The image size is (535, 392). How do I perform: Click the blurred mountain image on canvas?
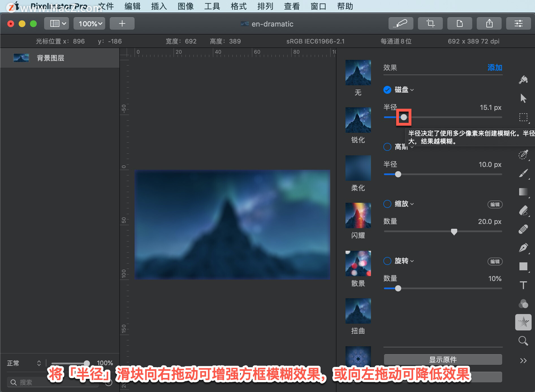point(232,225)
